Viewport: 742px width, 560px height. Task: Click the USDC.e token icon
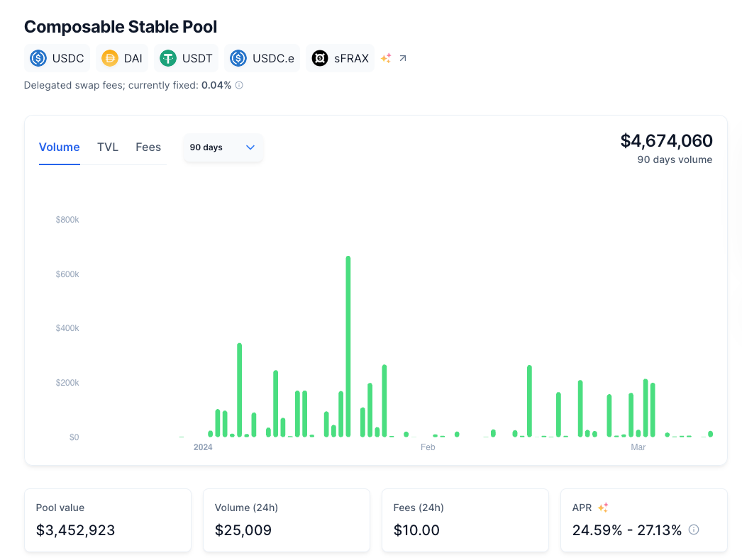point(238,58)
